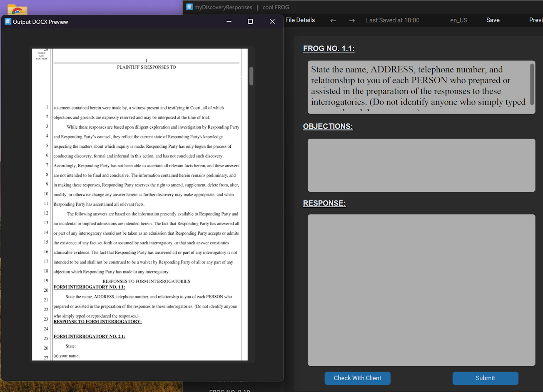Click the Output DOCX Preview window icon
This screenshot has height=392, width=543.
(x=8, y=22)
